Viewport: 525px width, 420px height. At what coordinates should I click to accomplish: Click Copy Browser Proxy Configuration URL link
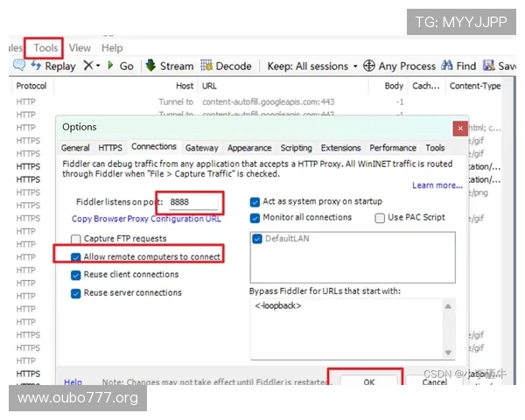(x=146, y=219)
